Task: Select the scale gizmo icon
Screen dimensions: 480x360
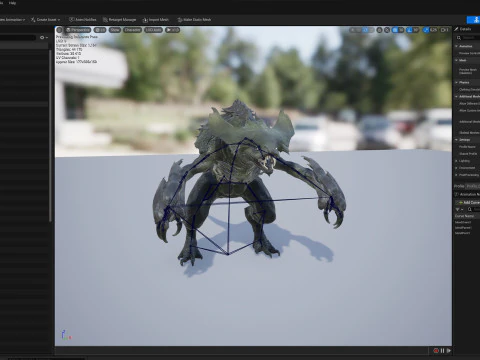Action: 371,30
